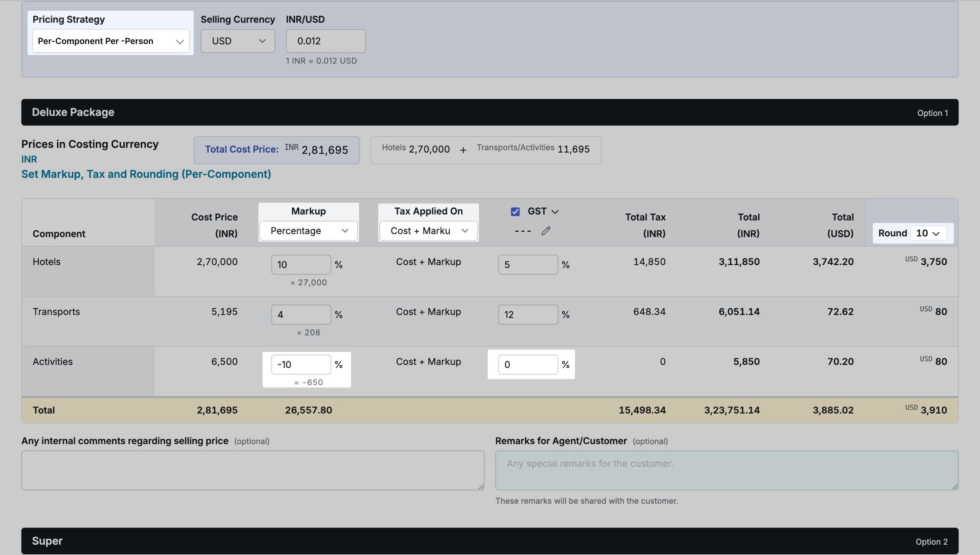Click the plus between Hotels and Transports/Activities
This screenshot has height=555, width=980.
point(462,150)
